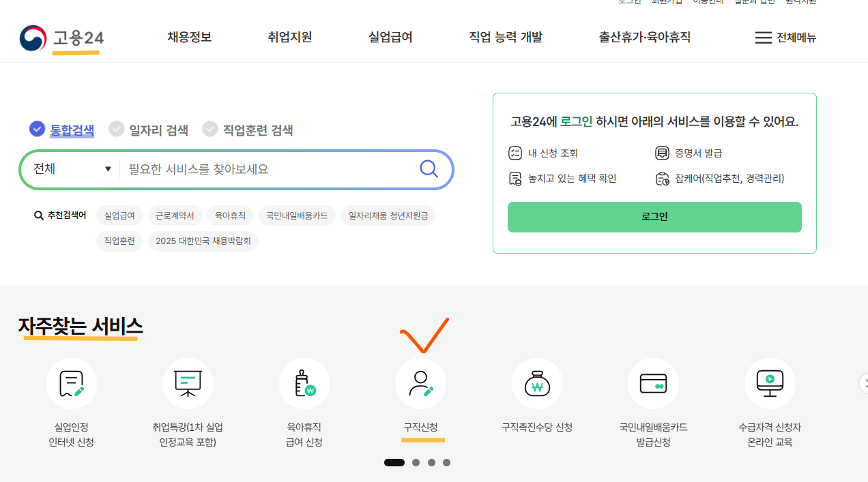Open the 실업급여 menu in top navigation
Viewport: 868px width, 482px height.
389,37
